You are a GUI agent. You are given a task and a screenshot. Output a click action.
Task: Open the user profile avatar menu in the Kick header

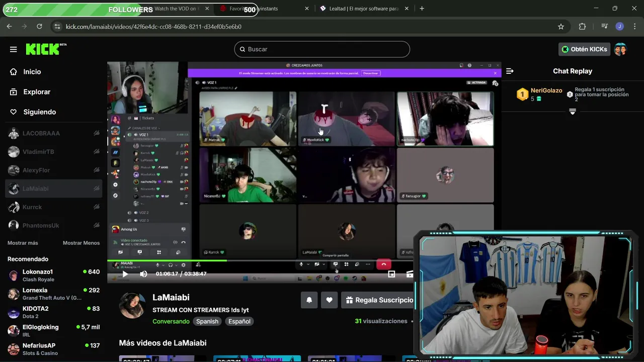click(x=620, y=49)
